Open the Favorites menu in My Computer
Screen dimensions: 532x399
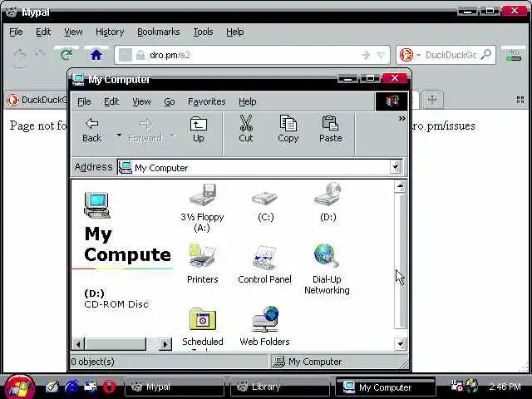[207, 101]
